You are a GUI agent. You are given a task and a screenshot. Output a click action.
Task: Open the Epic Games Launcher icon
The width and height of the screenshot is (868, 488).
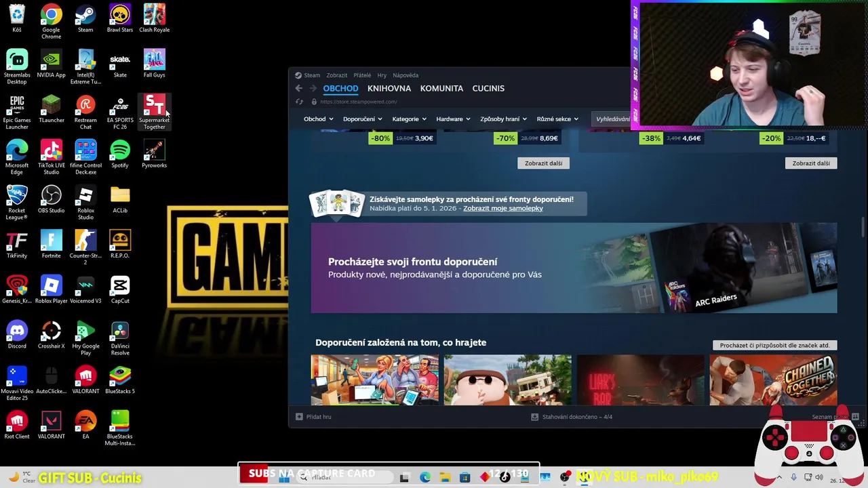click(17, 112)
